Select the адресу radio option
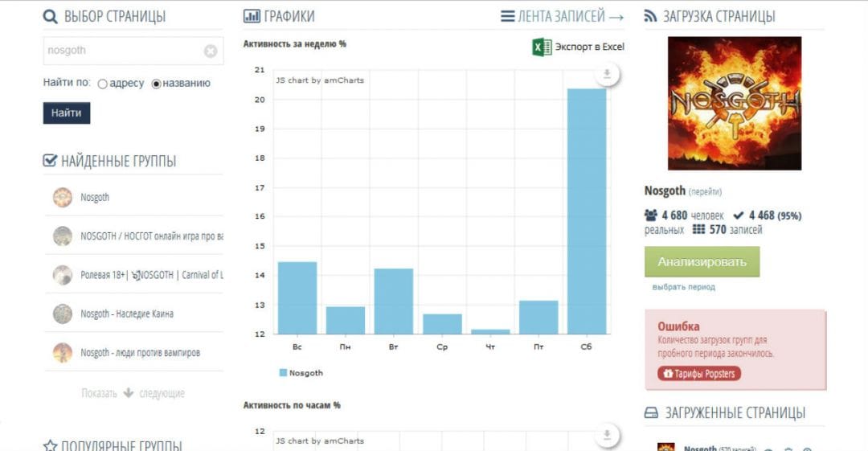The image size is (868, 451). click(102, 84)
